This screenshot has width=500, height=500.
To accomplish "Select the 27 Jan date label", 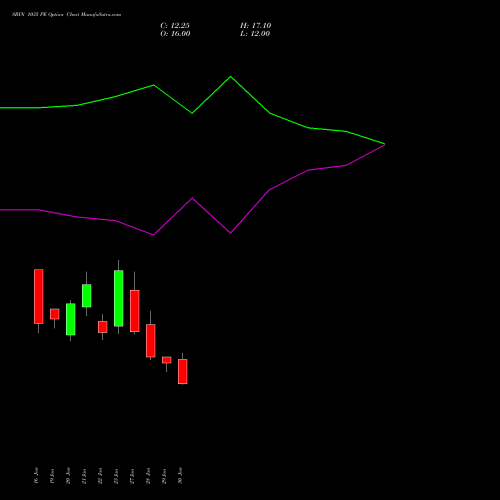I will (x=132, y=476).
